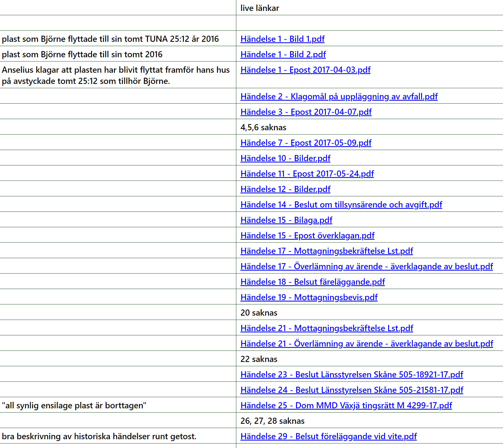
Task: Open Händelse 18 - Belsut färeläggande.pdf
Action: pyautogui.click(x=313, y=282)
